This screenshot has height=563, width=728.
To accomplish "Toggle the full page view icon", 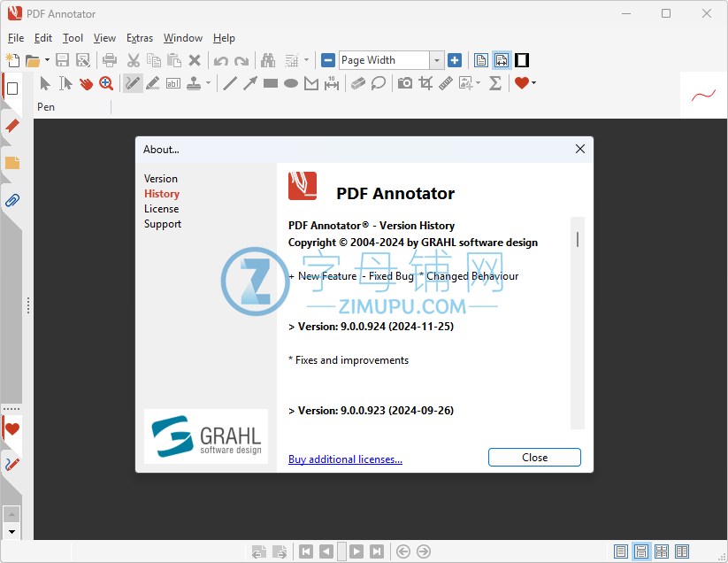I will coord(481,60).
